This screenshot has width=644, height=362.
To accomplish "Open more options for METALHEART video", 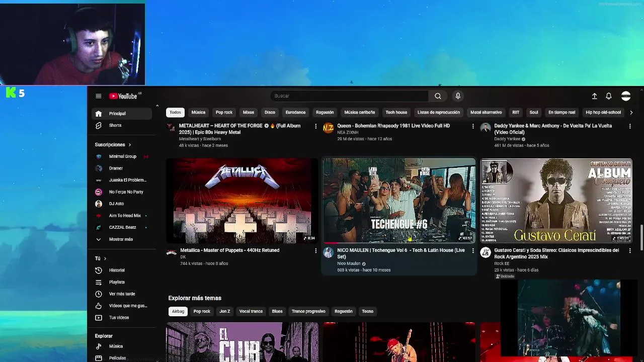I will click(316, 126).
